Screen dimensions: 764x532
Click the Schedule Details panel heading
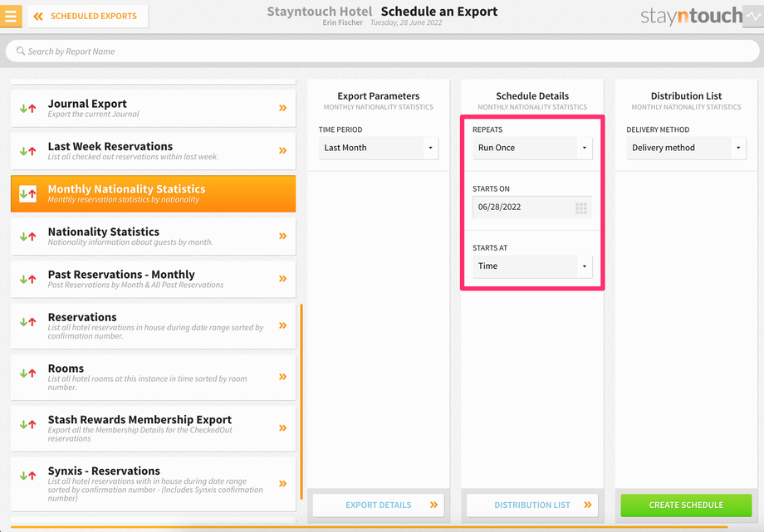point(532,96)
